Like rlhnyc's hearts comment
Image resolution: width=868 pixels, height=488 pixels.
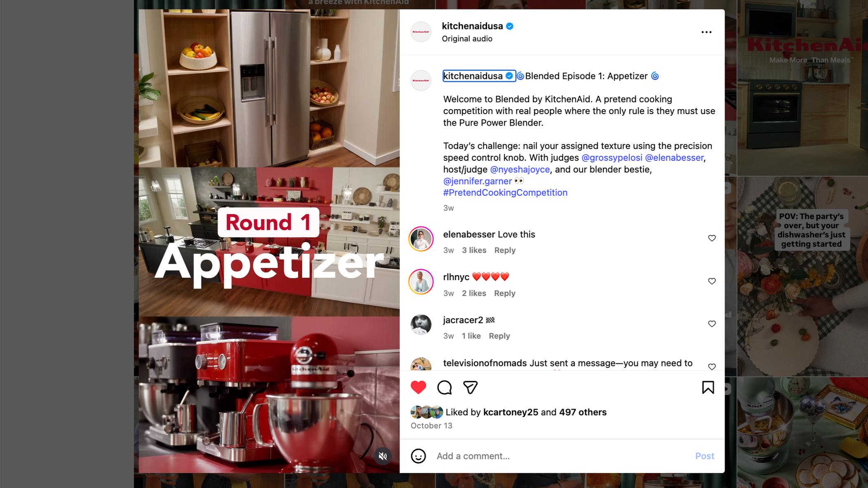click(712, 281)
